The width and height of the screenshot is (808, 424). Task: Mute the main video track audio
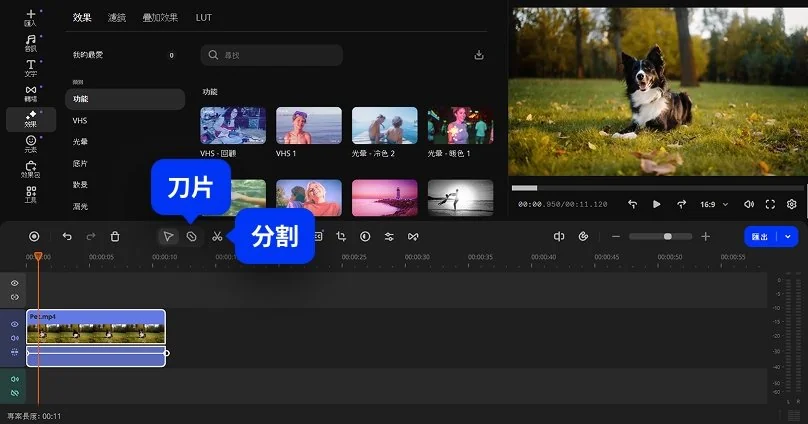pyautogui.click(x=14, y=338)
